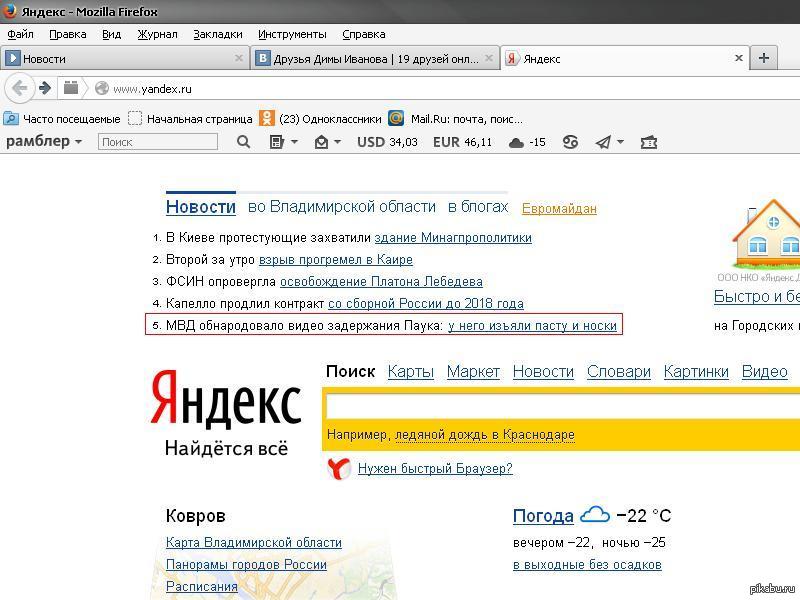
Task: Click the Rambler toolbar Поиск input field
Action: point(158,142)
